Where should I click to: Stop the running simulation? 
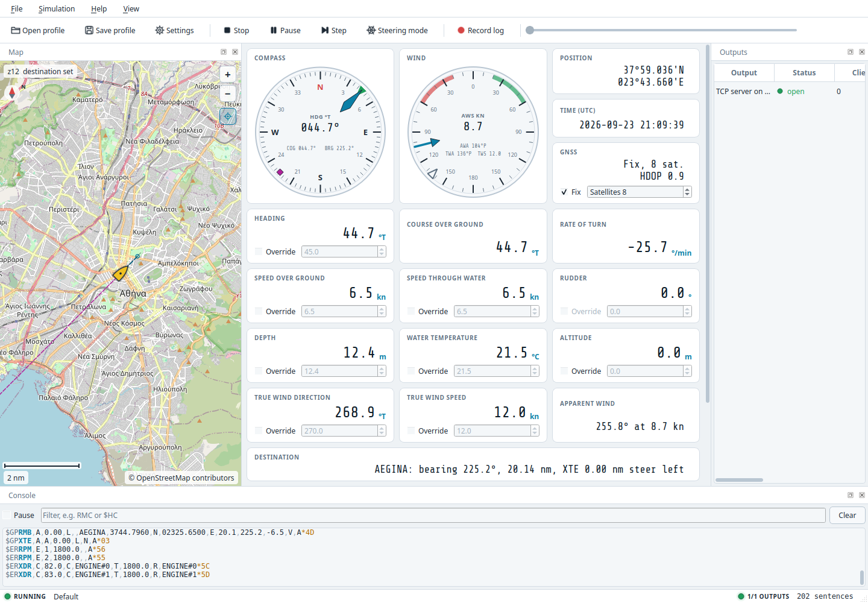(236, 30)
